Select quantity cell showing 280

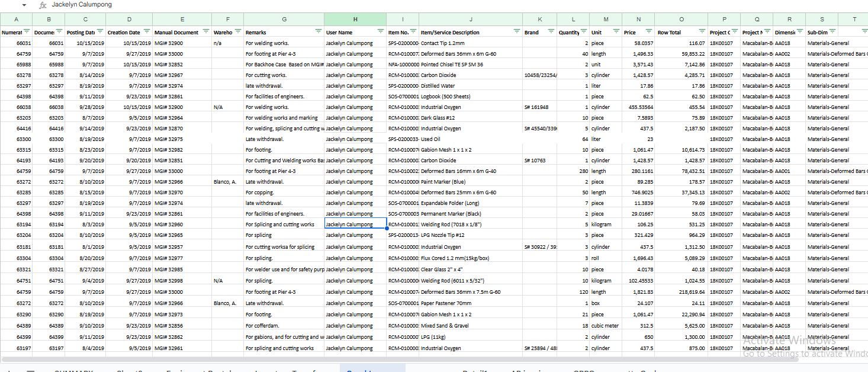coord(574,171)
